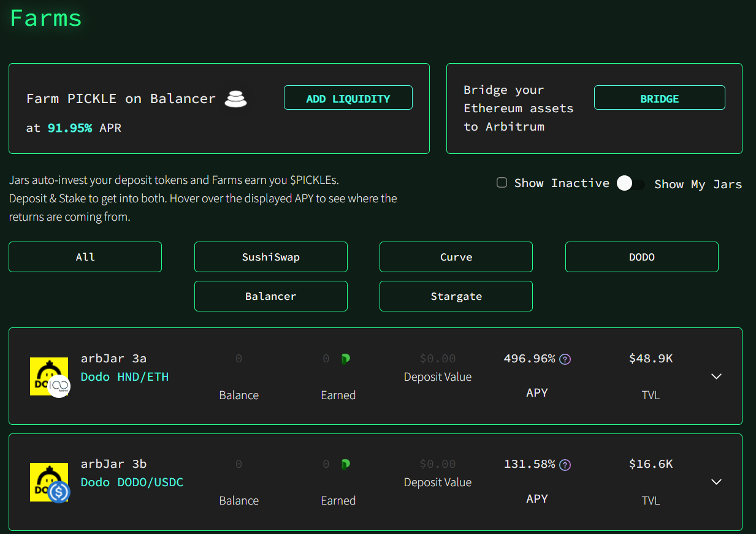Click the Dodo HND/ETH jar logo
Screen dimensions: 756x534
pos(50,376)
